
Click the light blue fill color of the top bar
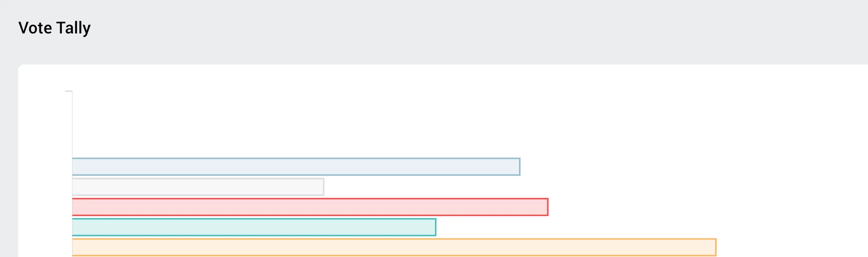point(296,167)
